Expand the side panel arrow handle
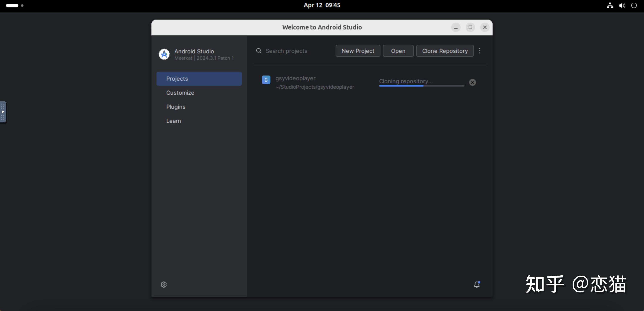 pos(3,112)
